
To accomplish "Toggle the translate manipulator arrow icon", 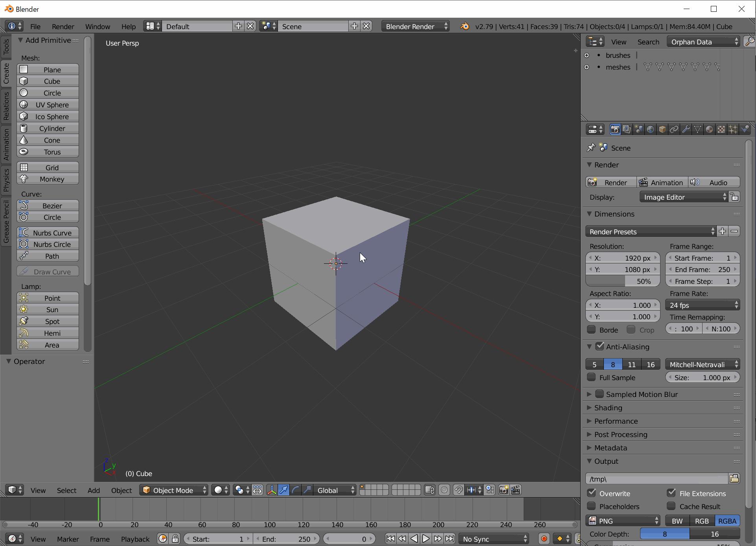I will (283, 490).
